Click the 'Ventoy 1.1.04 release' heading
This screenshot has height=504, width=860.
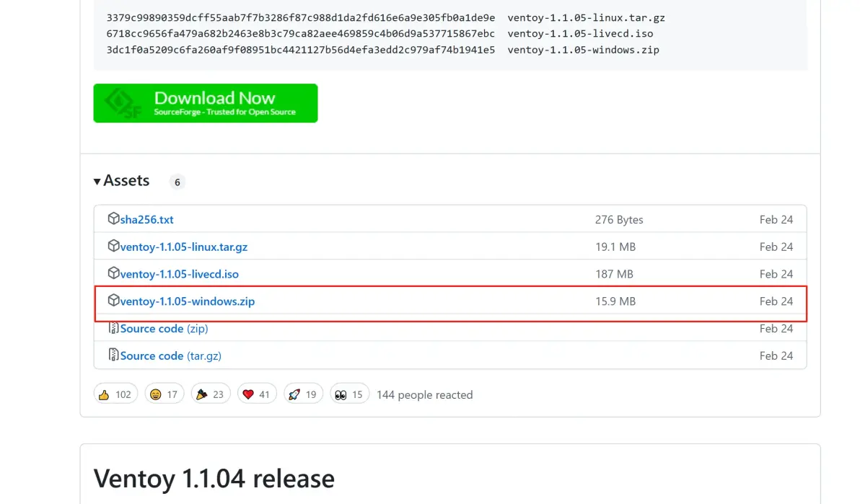[214, 478]
